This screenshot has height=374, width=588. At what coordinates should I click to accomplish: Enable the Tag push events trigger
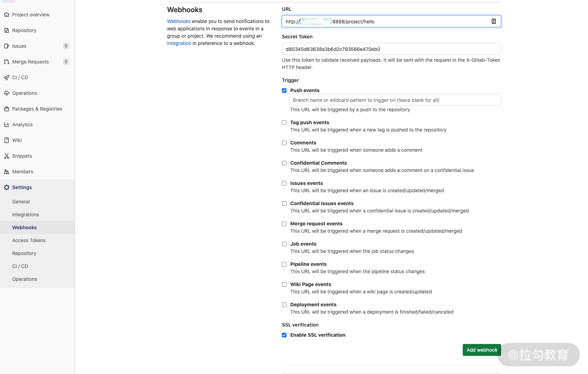click(284, 122)
